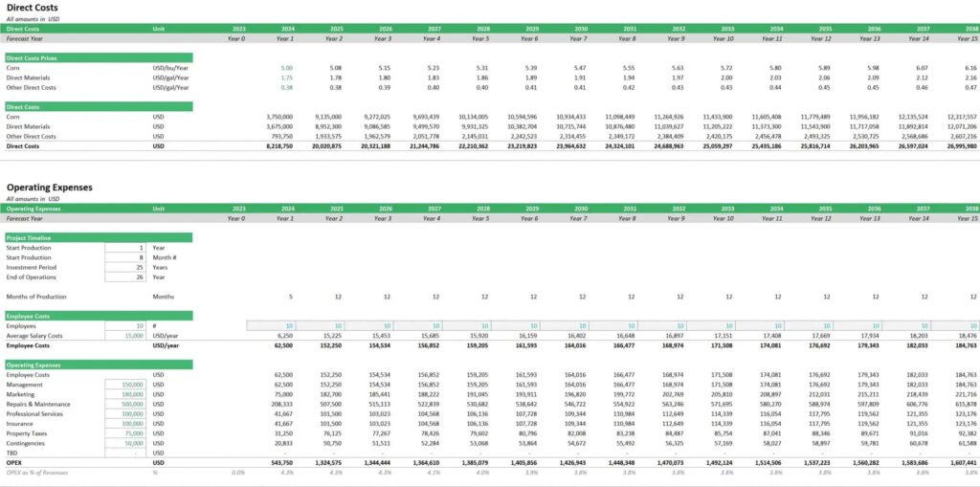Click the 'OPEX as % of Revenues' row label
Image resolution: width=980 pixels, height=487 pixels.
[x=37, y=473]
